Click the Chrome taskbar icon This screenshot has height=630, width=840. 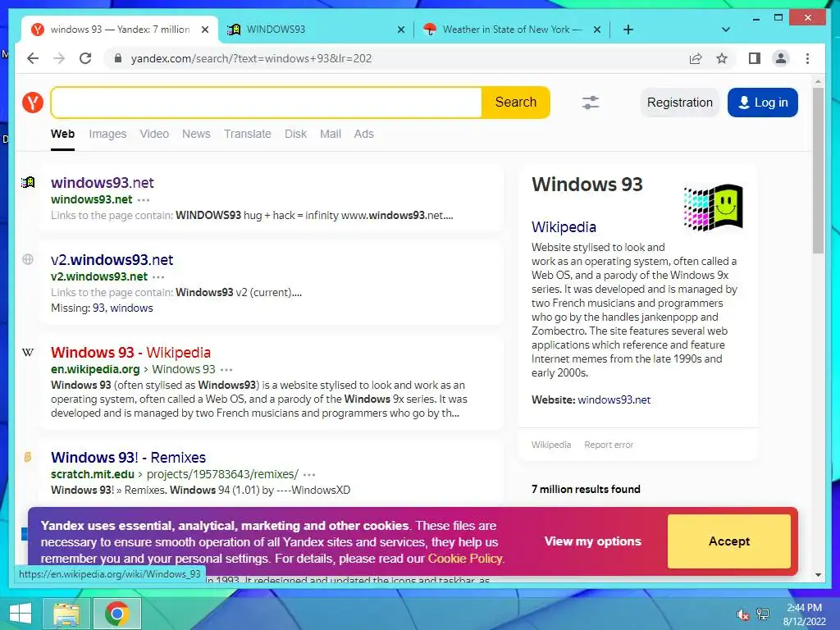116,614
